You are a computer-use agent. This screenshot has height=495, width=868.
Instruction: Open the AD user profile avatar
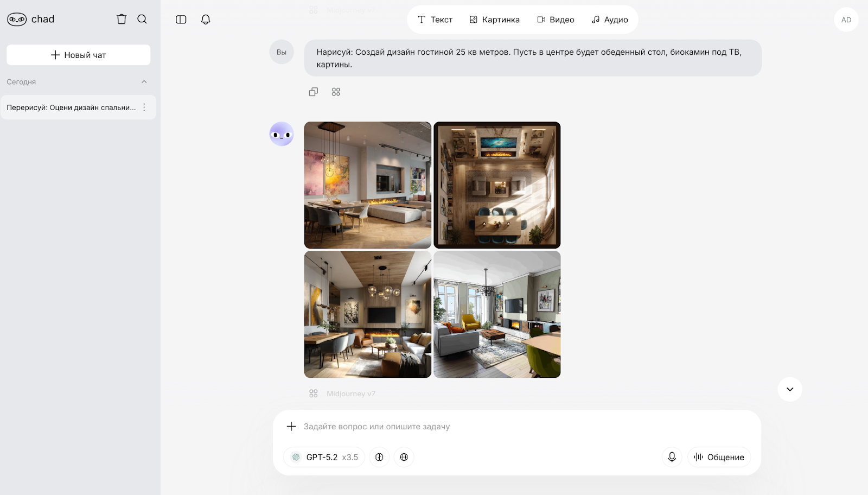(846, 20)
